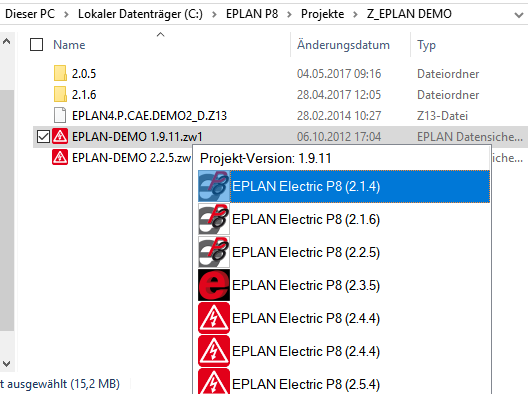Image resolution: width=528 pixels, height=394 pixels.
Task: Expand the chevron after Projekte
Action: tap(355, 14)
